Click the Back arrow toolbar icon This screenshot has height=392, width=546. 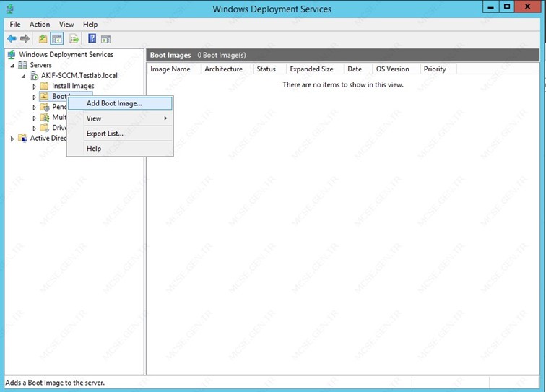(12, 39)
